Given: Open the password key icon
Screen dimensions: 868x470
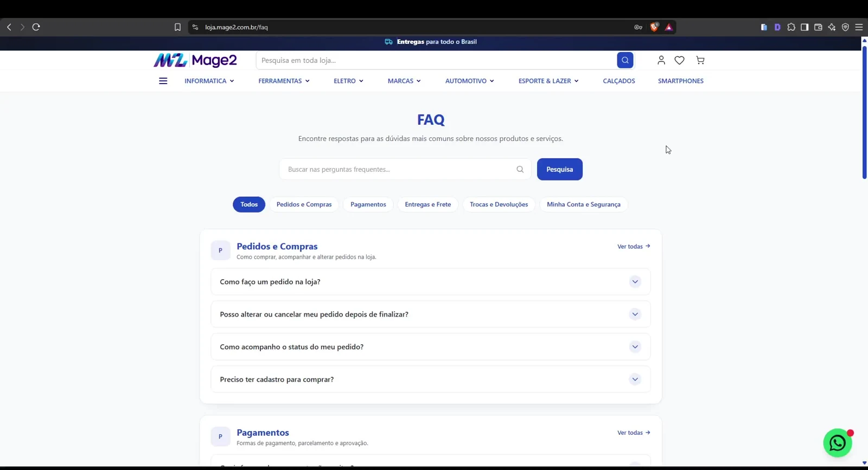Looking at the screenshot, I should 639,27.
